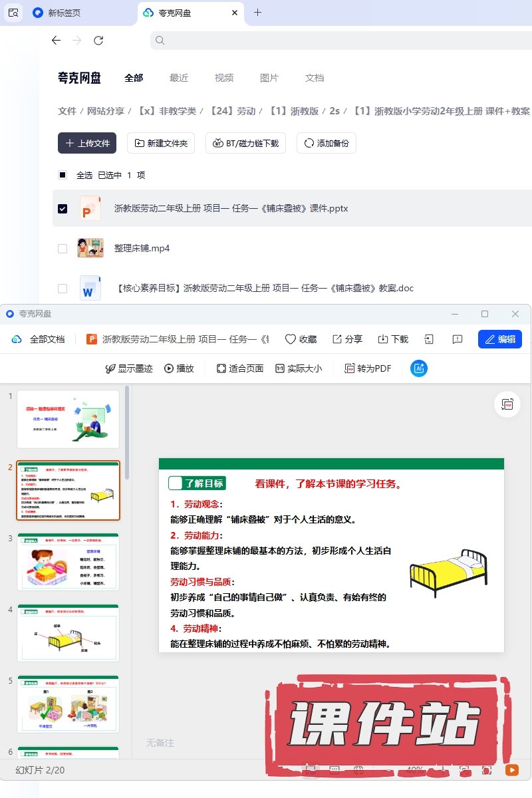Click 收藏 heart to favorite document
532x798 pixels.
(x=301, y=339)
